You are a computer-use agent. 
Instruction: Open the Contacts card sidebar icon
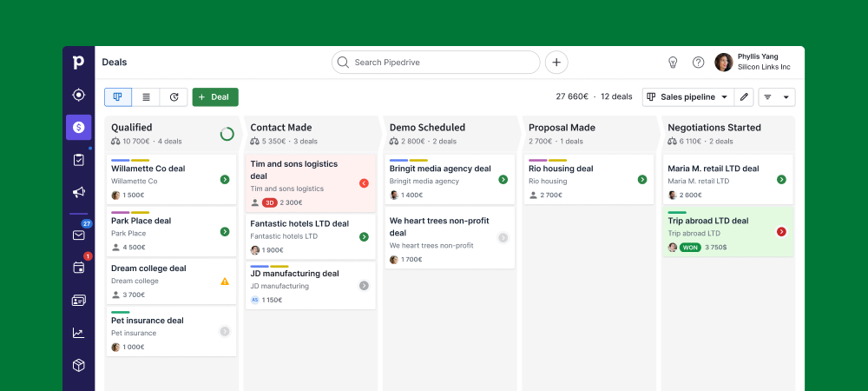coord(78,301)
